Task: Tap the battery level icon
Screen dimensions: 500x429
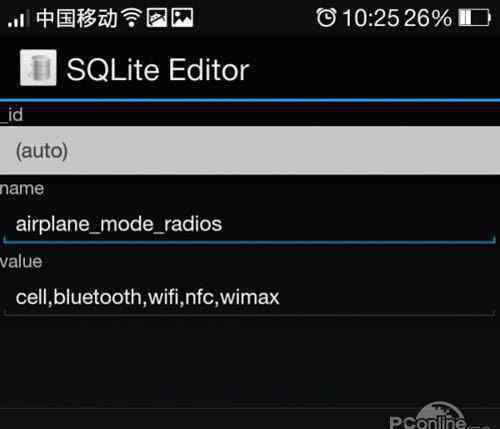Action: [x=474, y=17]
